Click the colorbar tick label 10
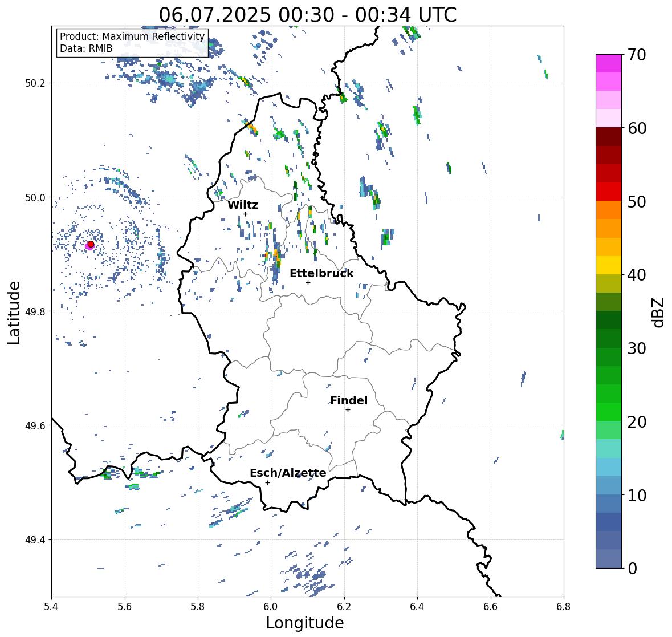The image size is (672, 637). click(x=637, y=495)
